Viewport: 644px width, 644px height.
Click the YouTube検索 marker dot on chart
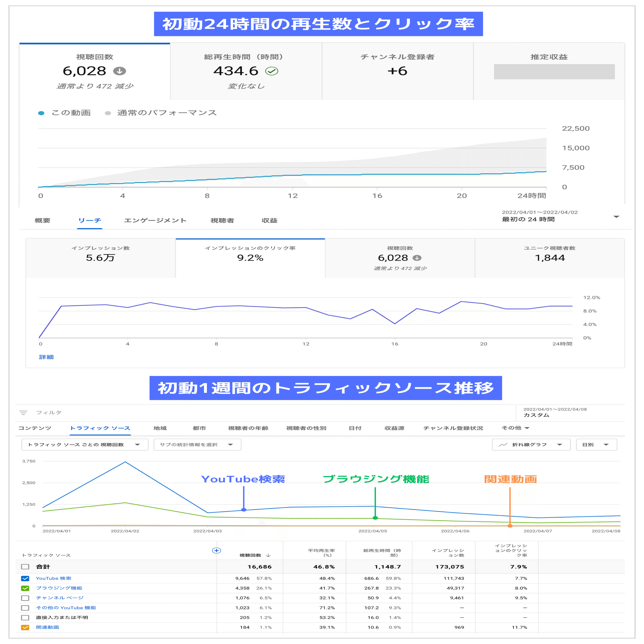(x=244, y=510)
